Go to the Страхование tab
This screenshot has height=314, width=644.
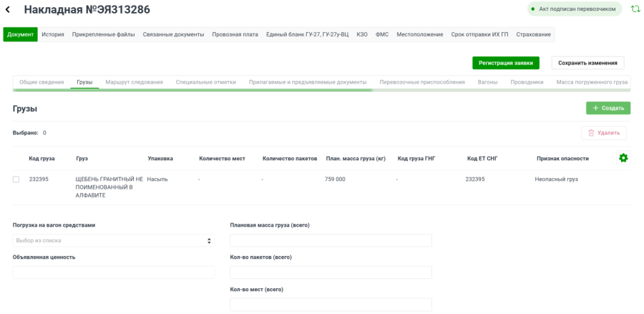[x=535, y=34]
